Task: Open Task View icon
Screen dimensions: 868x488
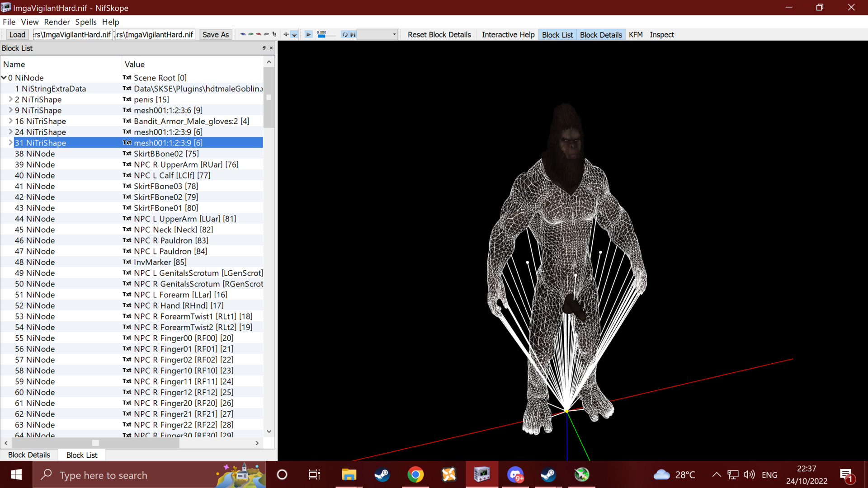Action: point(314,474)
